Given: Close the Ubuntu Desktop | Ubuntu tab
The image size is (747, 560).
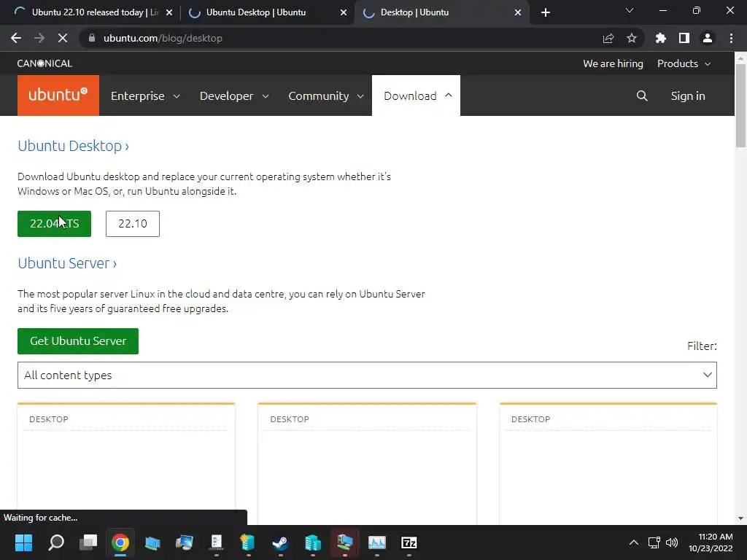Looking at the screenshot, I should (344, 12).
